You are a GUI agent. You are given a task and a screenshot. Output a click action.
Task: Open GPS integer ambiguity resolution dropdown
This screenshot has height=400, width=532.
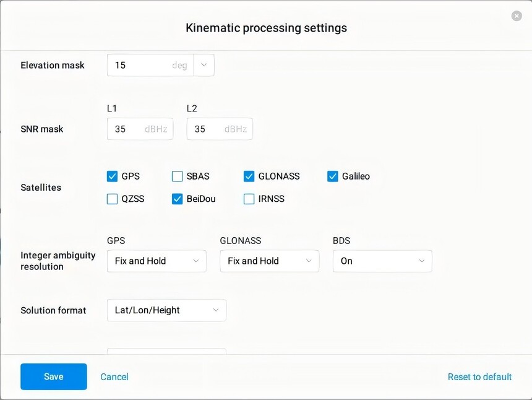[x=157, y=261]
